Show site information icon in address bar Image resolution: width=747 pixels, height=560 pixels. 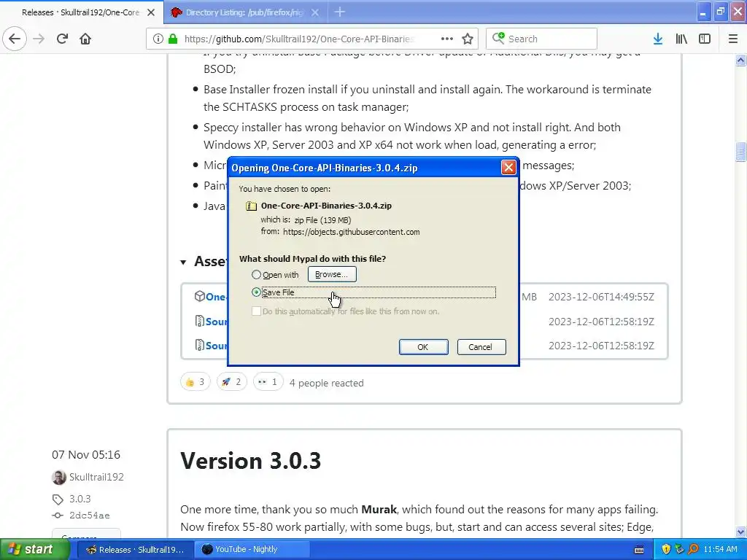coord(158,39)
